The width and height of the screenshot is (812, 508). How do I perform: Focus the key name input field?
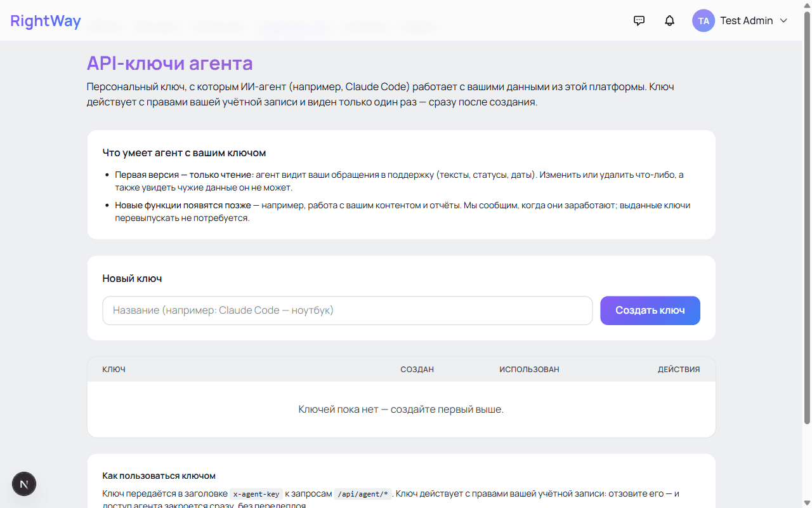tap(348, 311)
